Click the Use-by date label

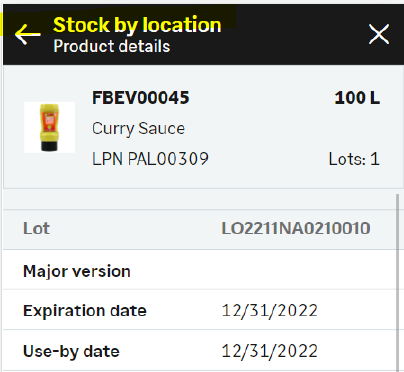click(x=71, y=351)
